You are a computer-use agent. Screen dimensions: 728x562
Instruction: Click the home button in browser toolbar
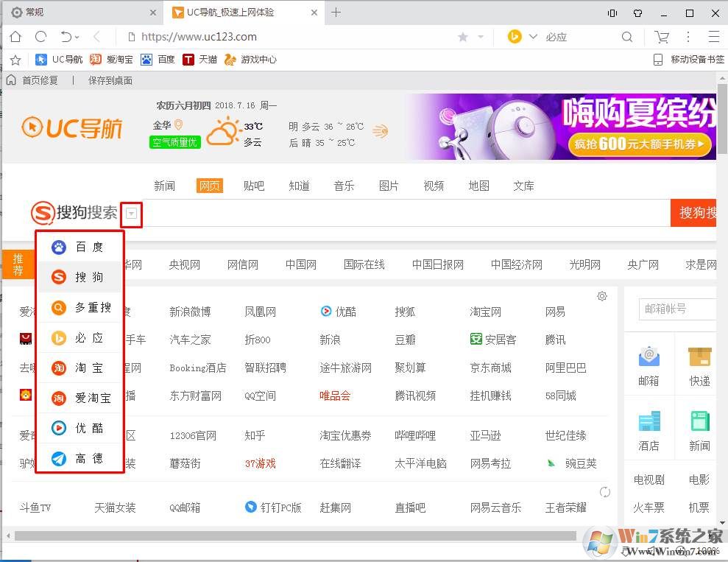coord(15,37)
